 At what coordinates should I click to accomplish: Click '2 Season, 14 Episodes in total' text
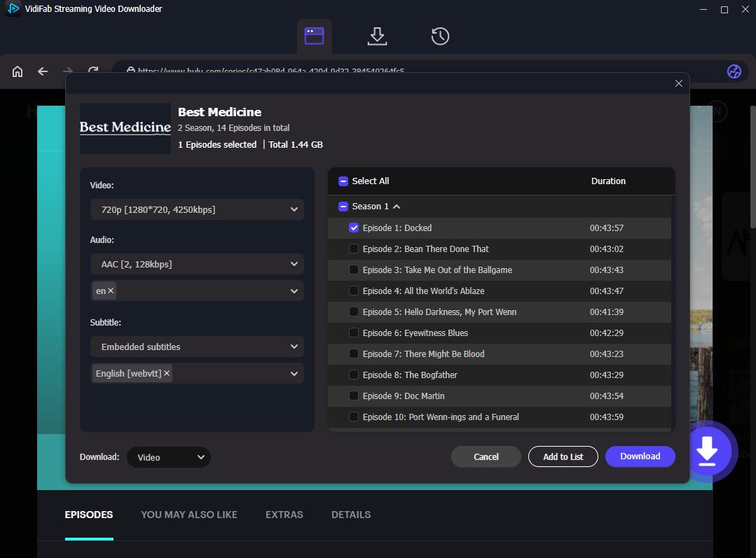[x=233, y=127]
